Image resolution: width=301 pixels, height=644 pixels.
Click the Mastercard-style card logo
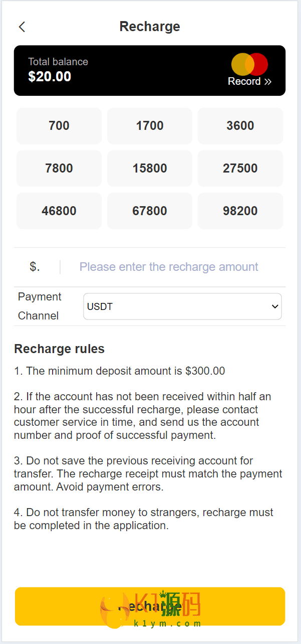click(249, 64)
